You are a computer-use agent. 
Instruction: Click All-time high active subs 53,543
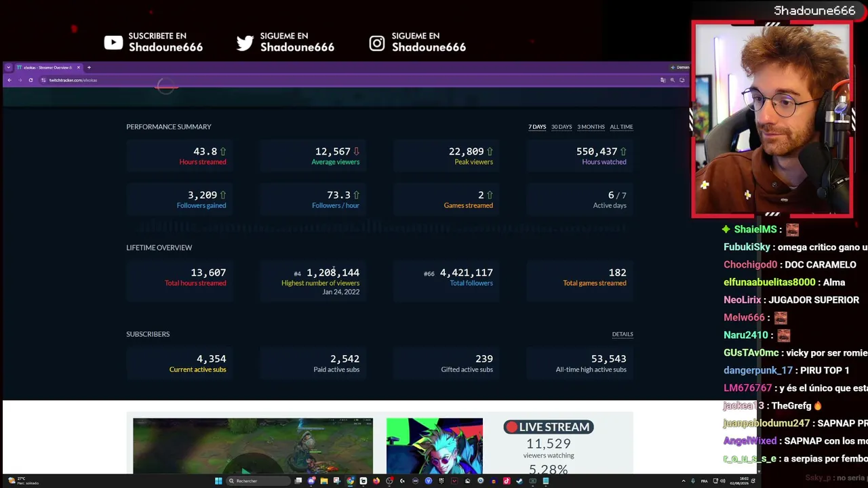(x=608, y=359)
